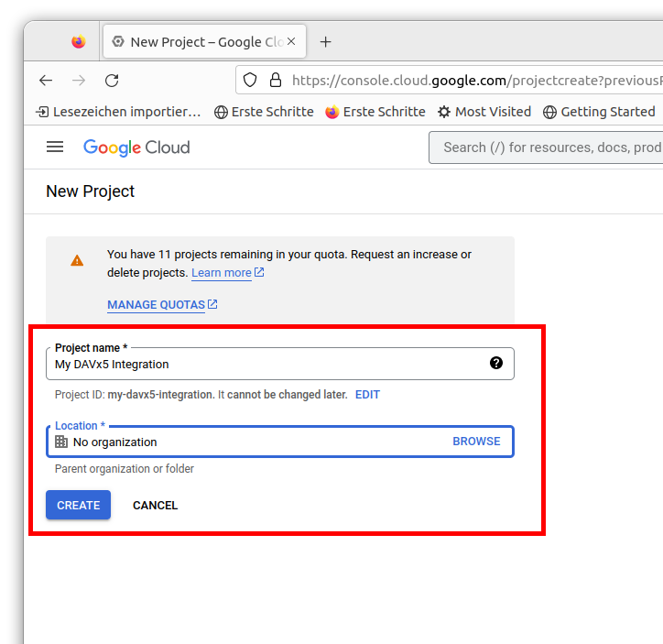Open a new browser tab
663x644 pixels.
click(x=326, y=41)
